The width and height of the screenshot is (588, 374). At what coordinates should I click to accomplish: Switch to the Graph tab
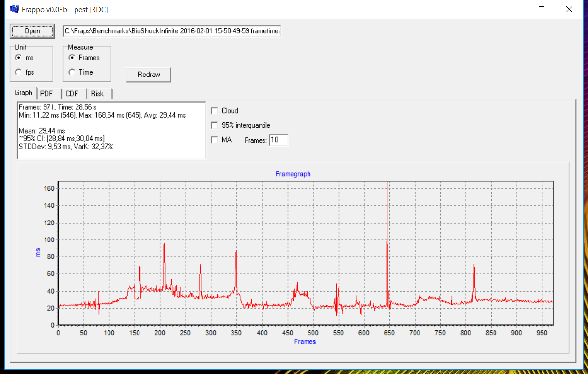pos(24,93)
